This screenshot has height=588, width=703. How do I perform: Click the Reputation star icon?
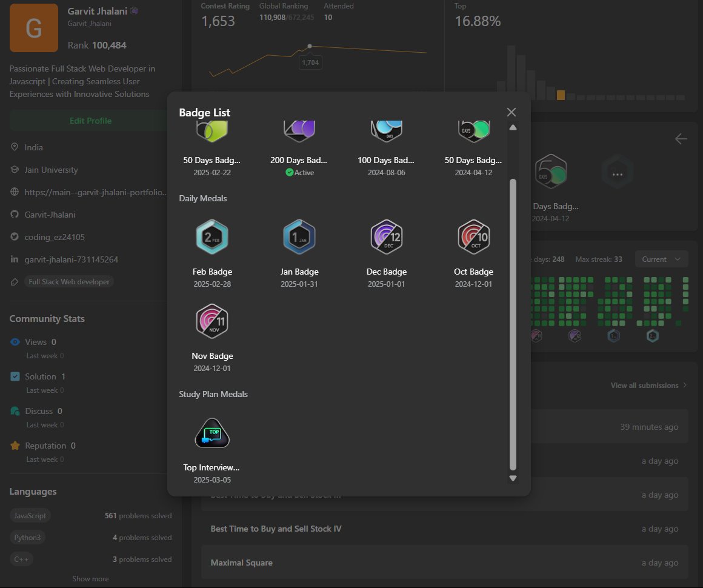pos(15,446)
